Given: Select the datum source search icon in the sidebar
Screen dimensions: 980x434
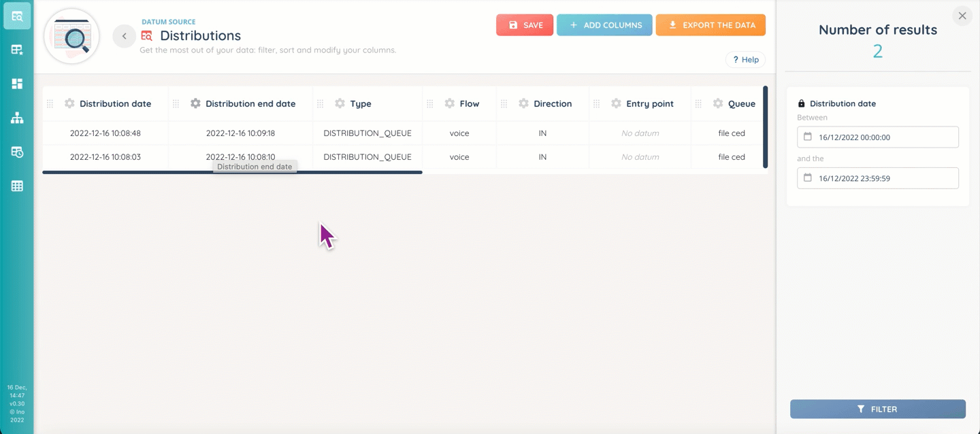Looking at the screenshot, I should point(17,16).
